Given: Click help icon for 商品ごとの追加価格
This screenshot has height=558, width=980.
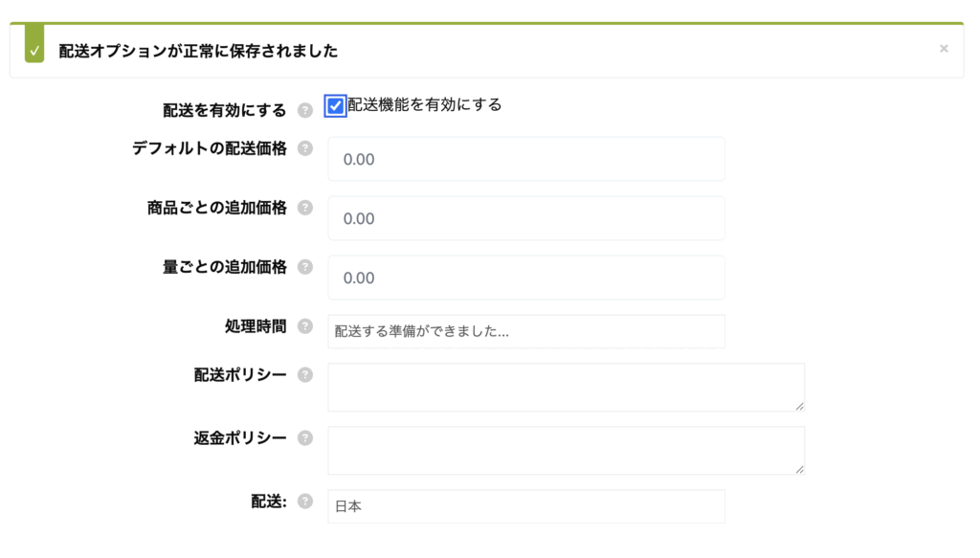Looking at the screenshot, I should pos(305,208).
